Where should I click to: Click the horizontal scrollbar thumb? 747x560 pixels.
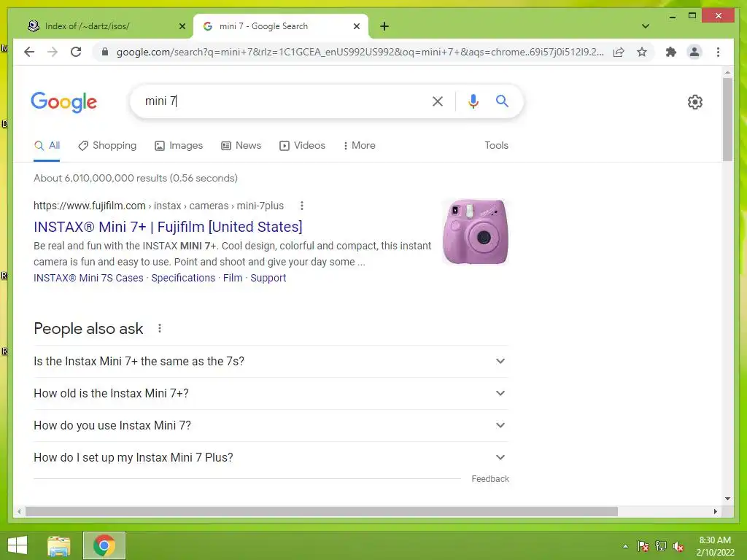point(322,511)
